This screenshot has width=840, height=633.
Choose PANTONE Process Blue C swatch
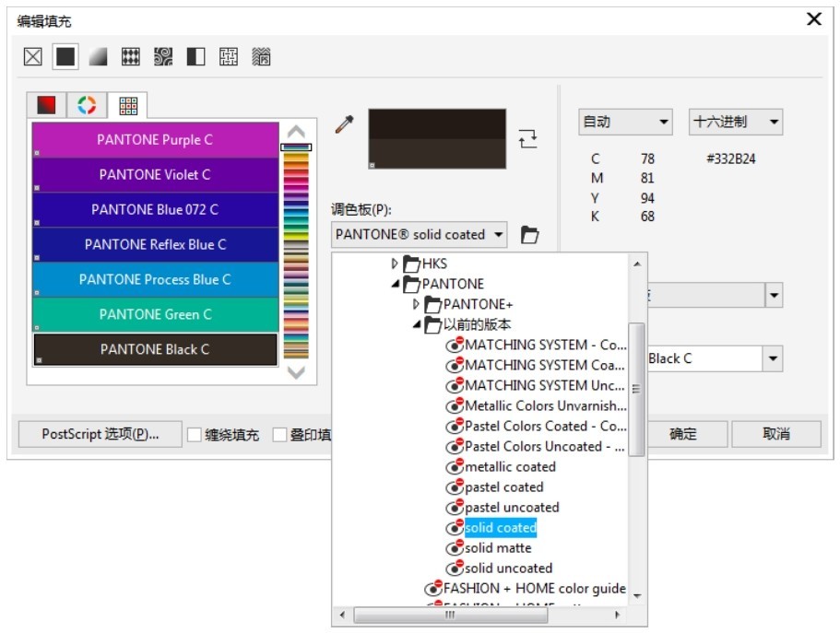tap(155, 279)
